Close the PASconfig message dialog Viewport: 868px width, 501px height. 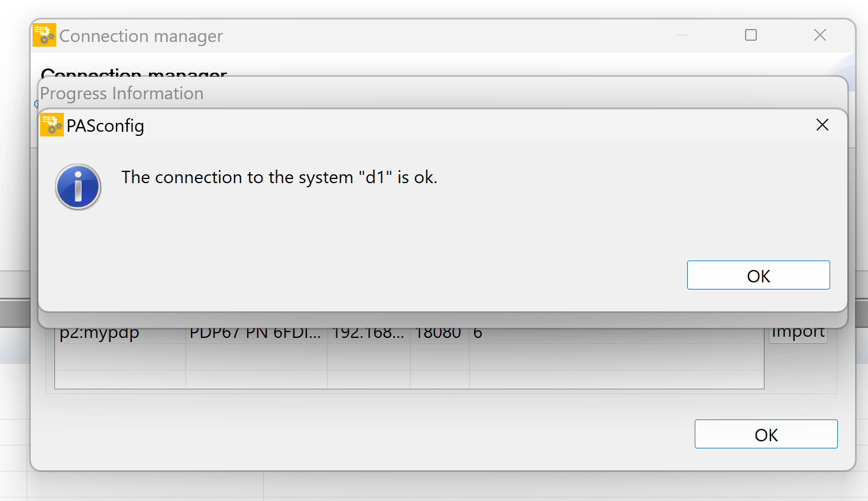click(x=822, y=125)
